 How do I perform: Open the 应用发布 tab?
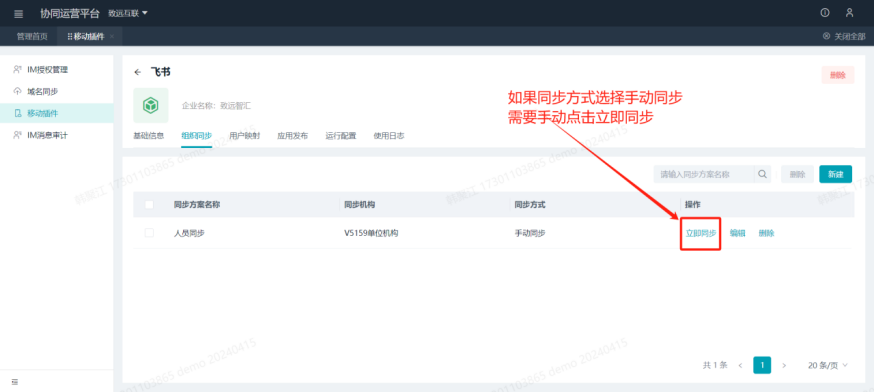293,135
